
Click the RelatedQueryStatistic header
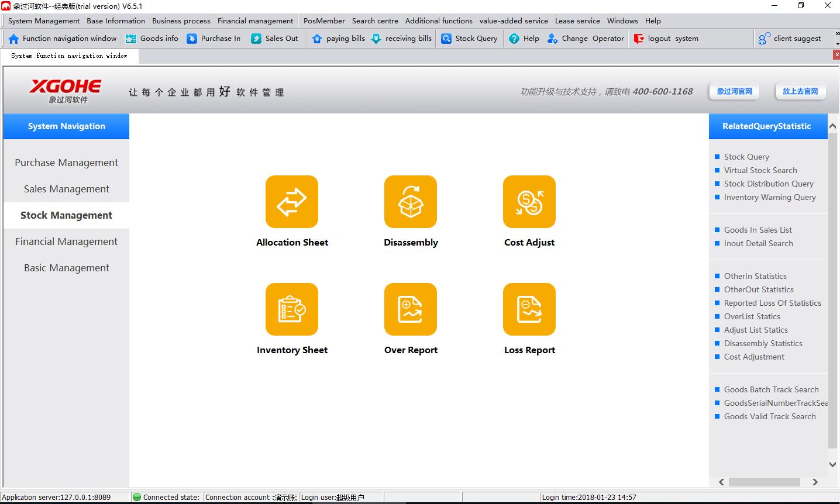tap(767, 126)
